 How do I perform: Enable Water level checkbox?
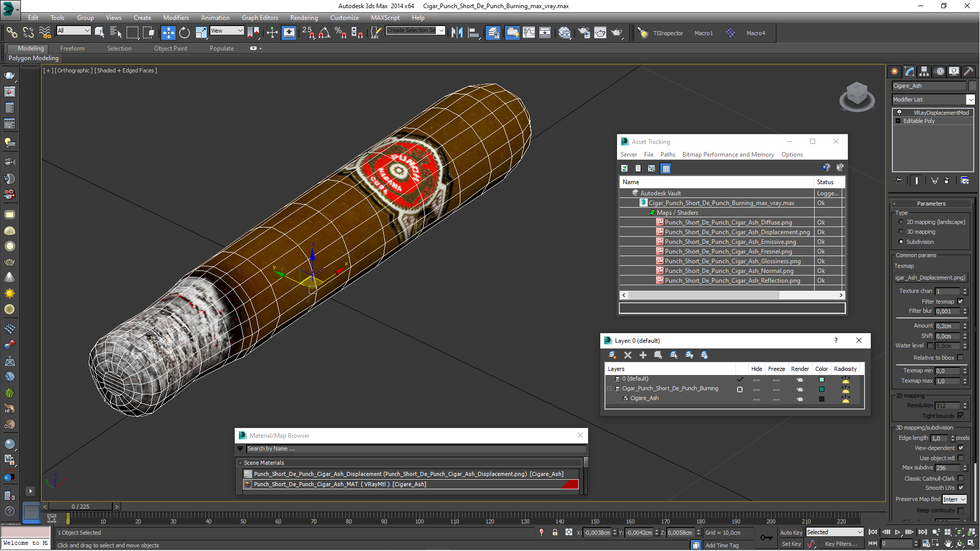930,346
